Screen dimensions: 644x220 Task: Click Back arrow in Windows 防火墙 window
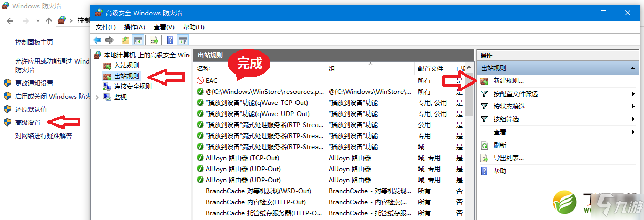(x=11, y=20)
